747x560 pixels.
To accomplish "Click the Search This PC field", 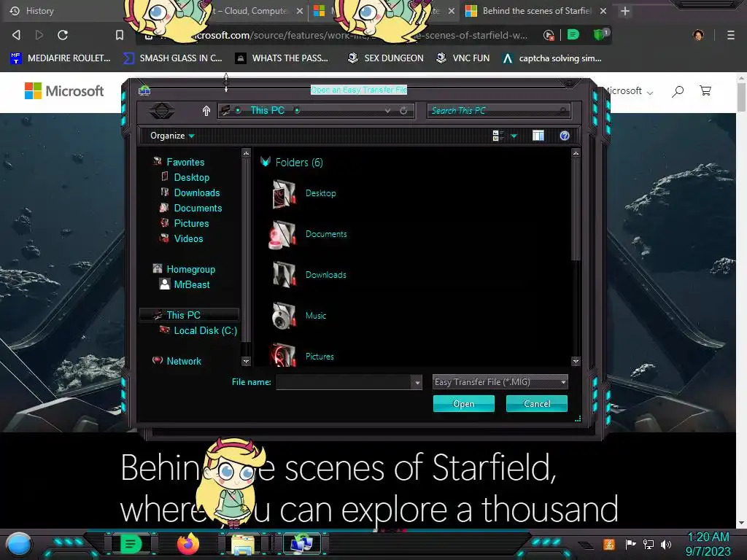I will tap(498, 111).
